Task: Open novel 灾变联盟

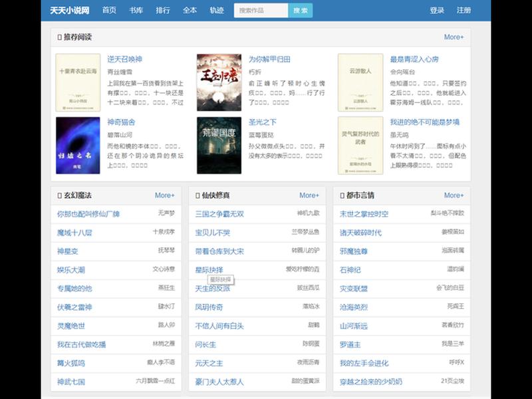Action: tap(354, 289)
